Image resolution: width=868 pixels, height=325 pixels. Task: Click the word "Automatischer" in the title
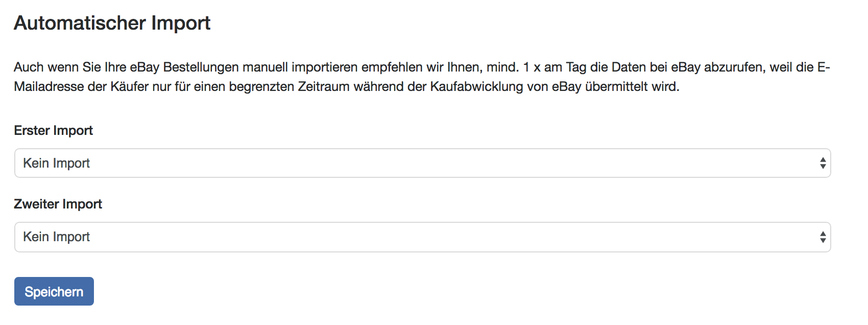pos(80,23)
